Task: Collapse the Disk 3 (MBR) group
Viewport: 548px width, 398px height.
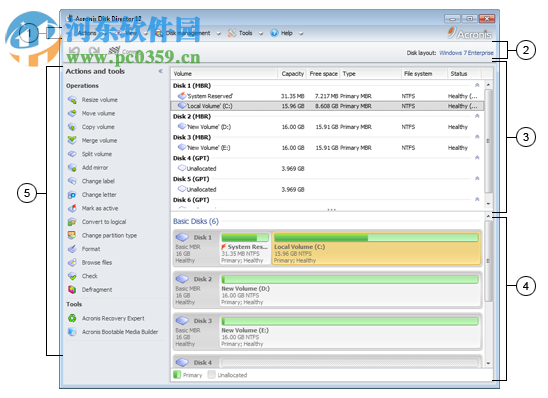Action: tap(477, 137)
